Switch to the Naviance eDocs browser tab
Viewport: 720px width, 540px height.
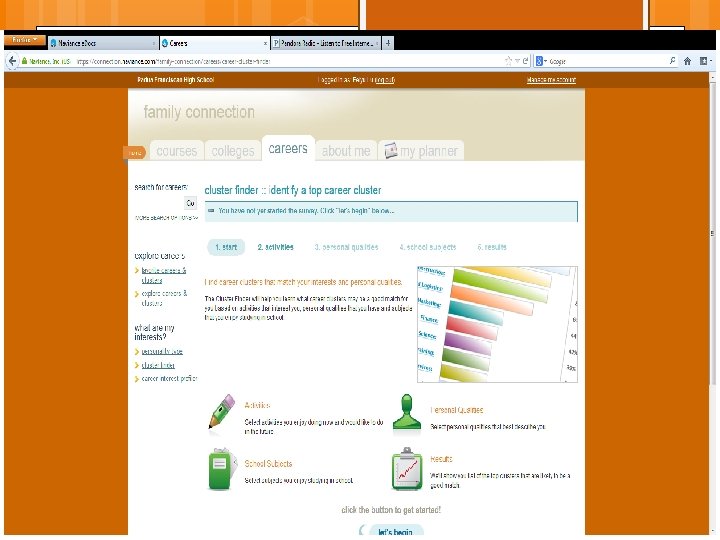[x=103, y=43]
